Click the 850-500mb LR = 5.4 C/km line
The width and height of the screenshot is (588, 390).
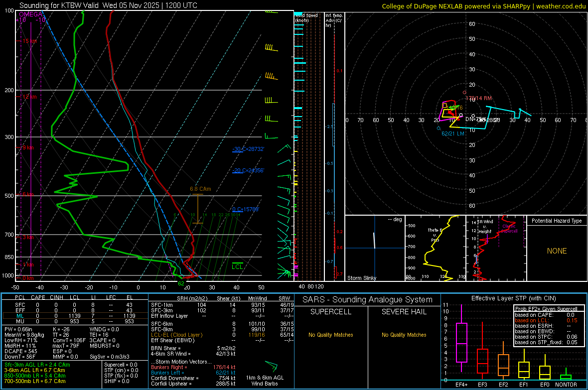point(35,376)
